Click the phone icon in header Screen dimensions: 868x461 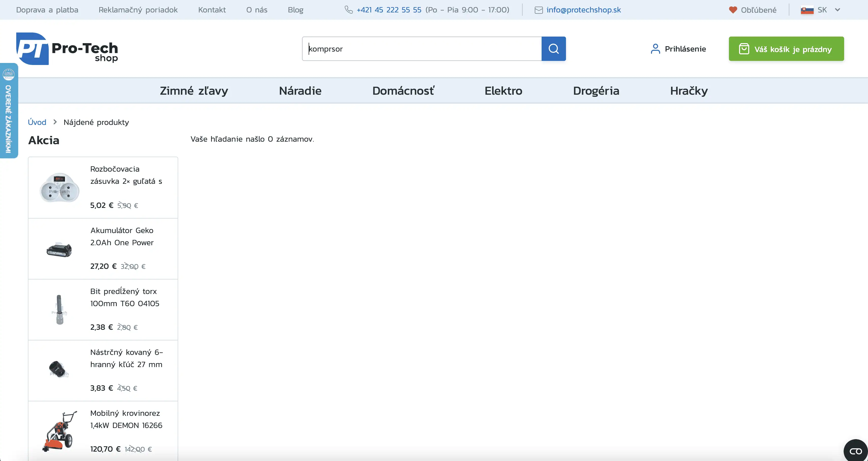(x=348, y=10)
